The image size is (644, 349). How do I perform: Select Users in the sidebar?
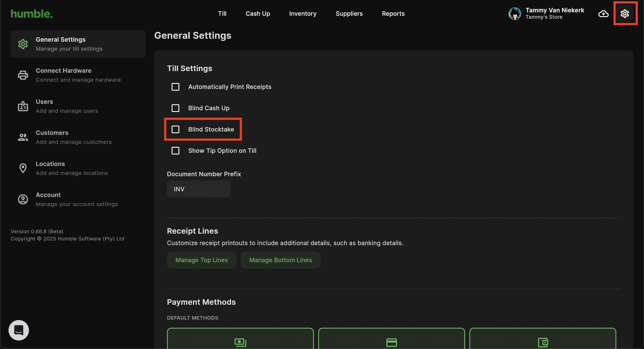pyautogui.click(x=78, y=106)
